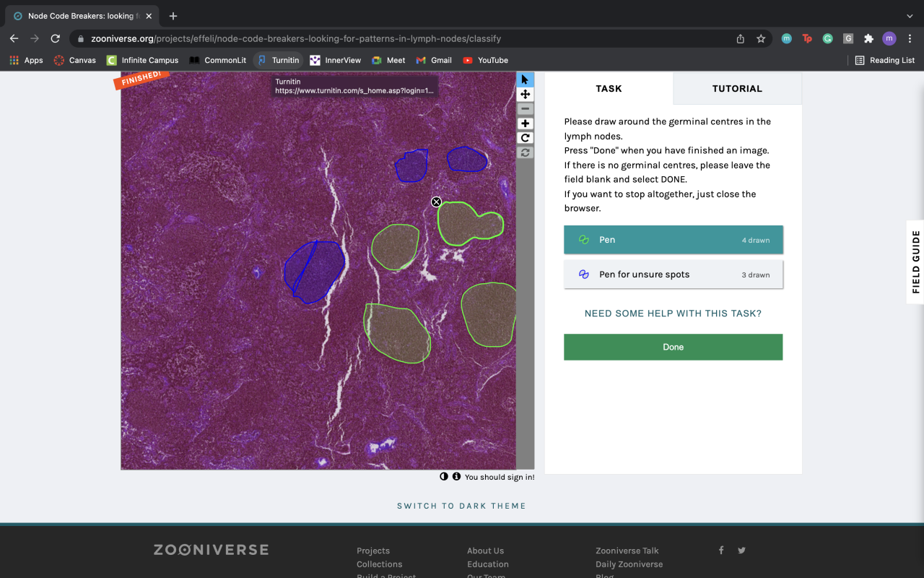Switch to the TUTORIAL tab
The image size is (924, 578).
(x=737, y=88)
